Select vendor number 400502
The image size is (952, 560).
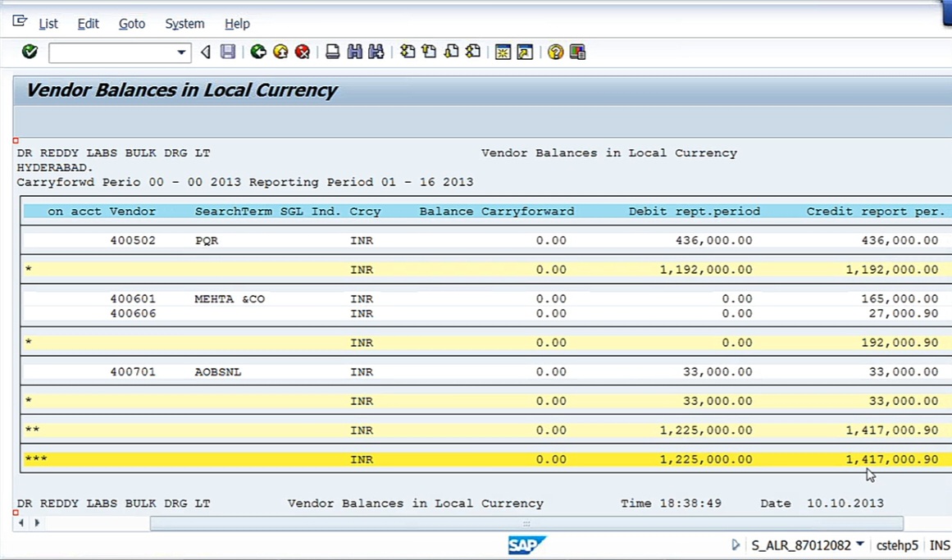tap(133, 240)
